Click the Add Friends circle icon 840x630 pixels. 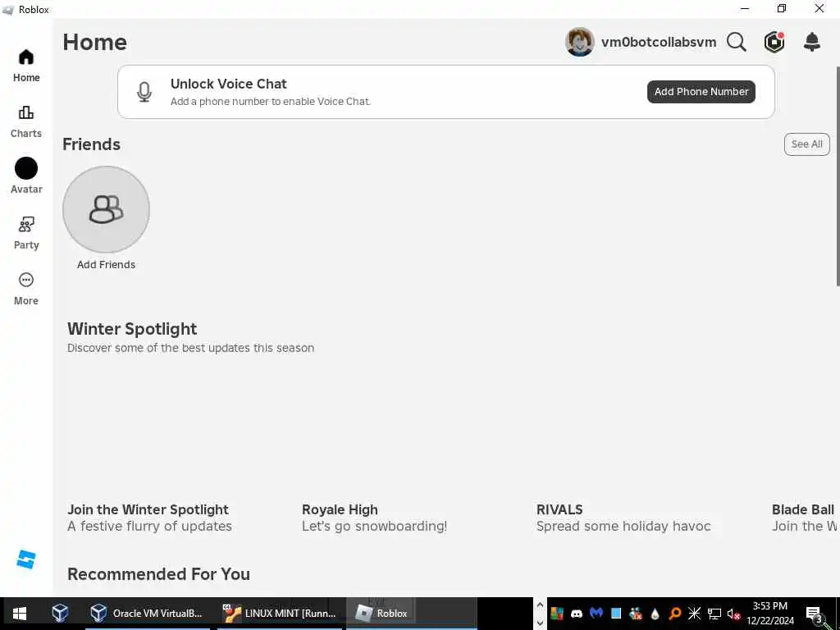[106, 209]
